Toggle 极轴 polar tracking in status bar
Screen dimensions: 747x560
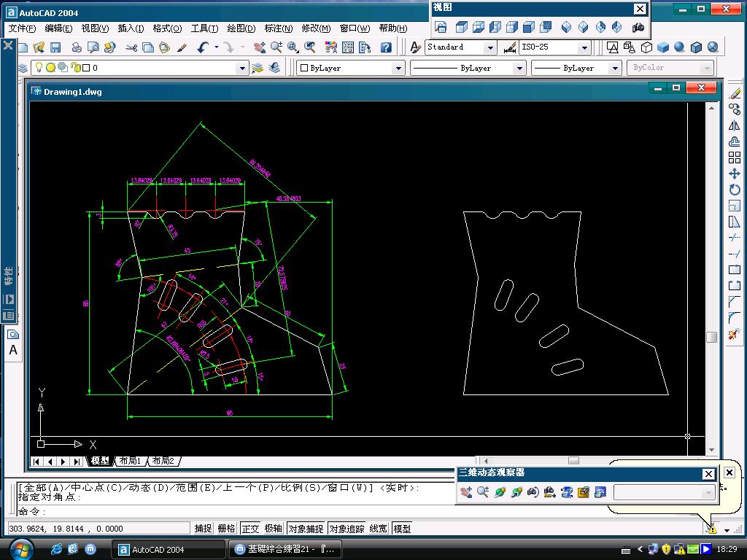click(x=273, y=528)
